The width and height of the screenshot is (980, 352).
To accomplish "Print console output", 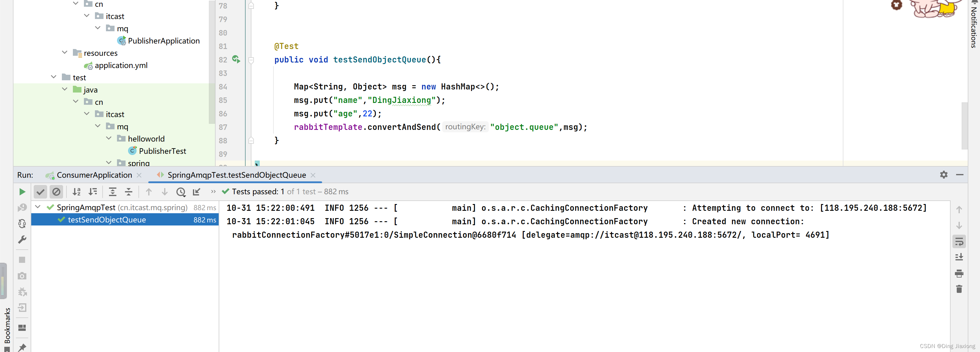I will point(959,274).
